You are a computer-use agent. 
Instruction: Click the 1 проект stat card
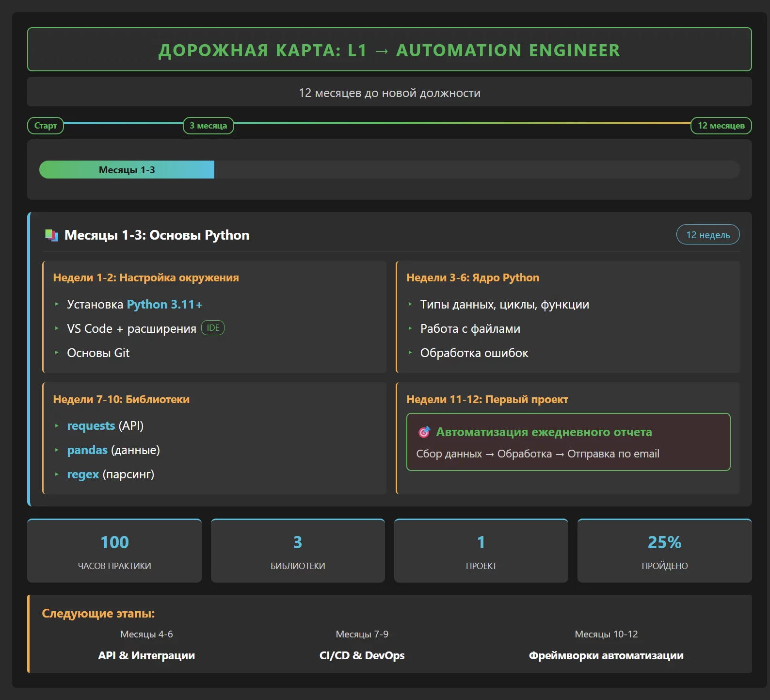point(481,551)
